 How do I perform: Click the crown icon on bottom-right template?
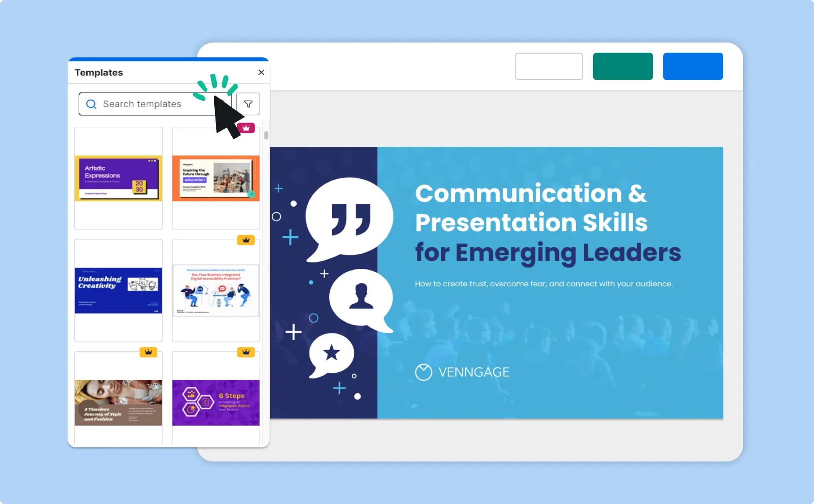click(x=246, y=352)
